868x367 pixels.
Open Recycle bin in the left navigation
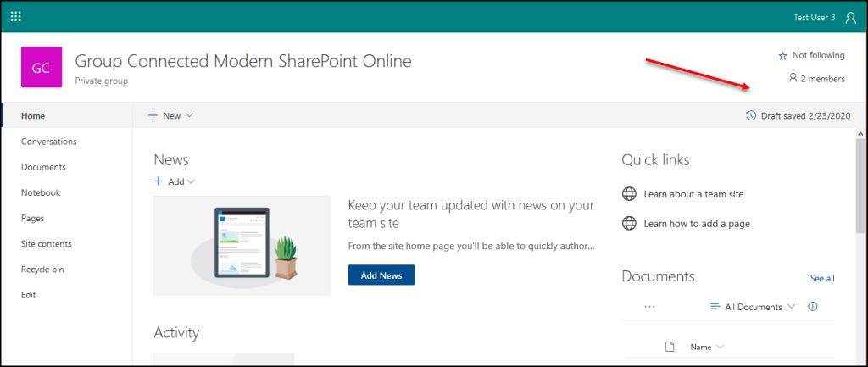pos(42,270)
